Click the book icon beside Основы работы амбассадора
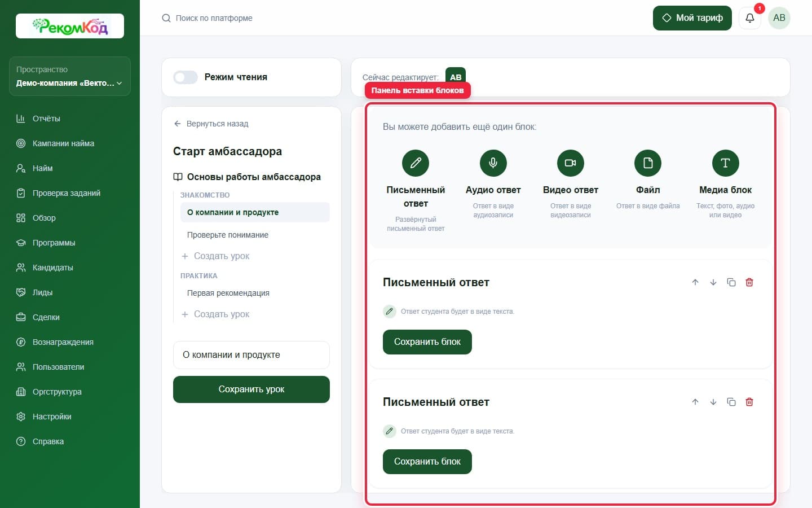Screen dimensions: 812x508 [x=178, y=177]
